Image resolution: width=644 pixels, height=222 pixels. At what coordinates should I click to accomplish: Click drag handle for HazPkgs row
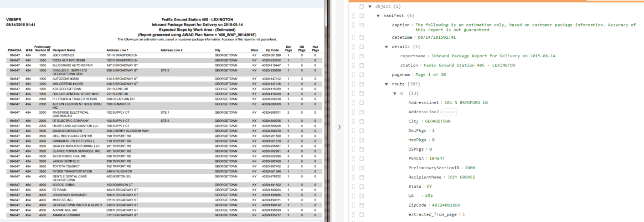pyautogui.click(x=353, y=140)
